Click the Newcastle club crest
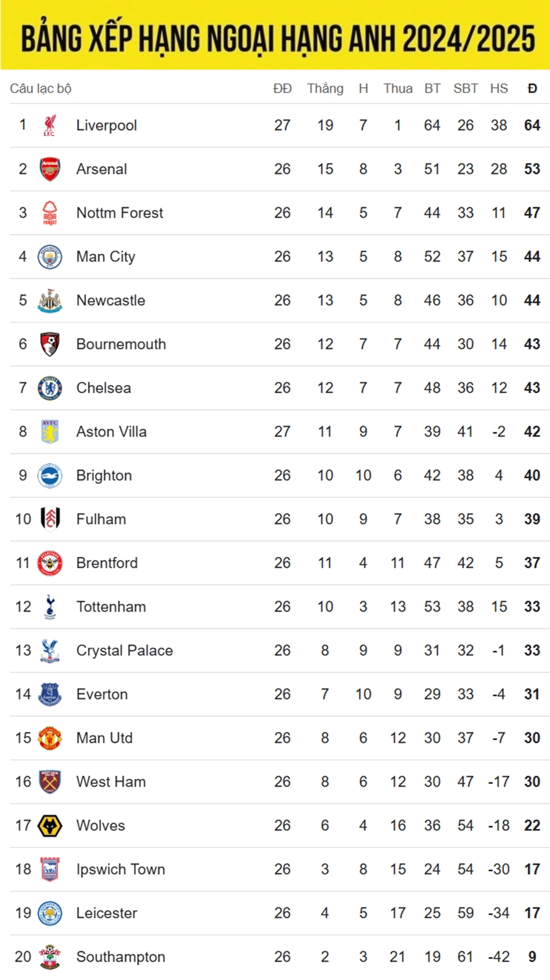Viewport: 550px width, 980px height. (x=50, y=301)
